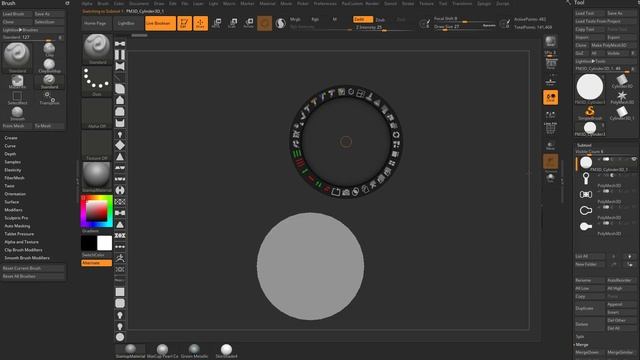Click the Duplicate subtool button
This screenshot has width=640, height=360.
click(x=589, y=308)
